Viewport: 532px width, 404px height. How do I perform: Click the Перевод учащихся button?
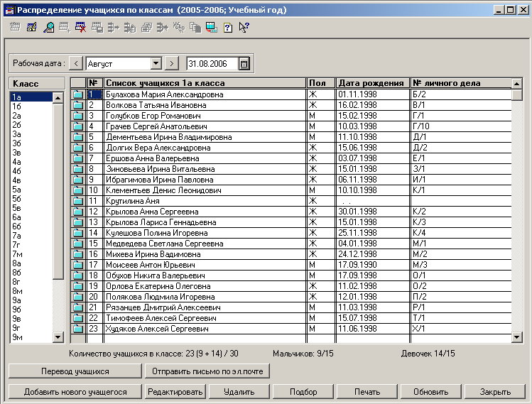tap(75, 371)
